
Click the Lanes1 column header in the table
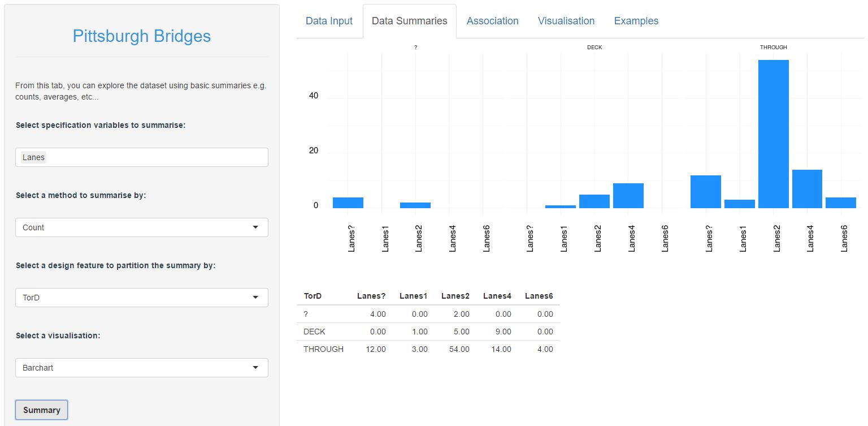click(414, 296)
